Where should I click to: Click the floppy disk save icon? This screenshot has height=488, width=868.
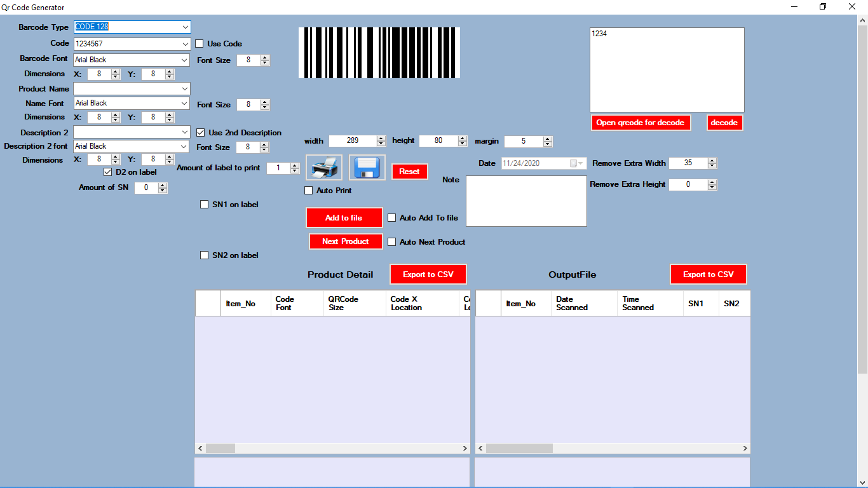coord(367,167)
